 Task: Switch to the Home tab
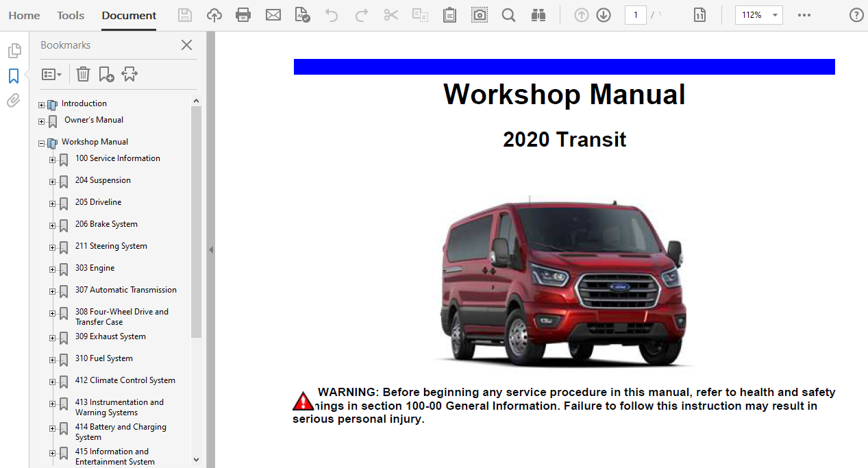tap(24, 15)
